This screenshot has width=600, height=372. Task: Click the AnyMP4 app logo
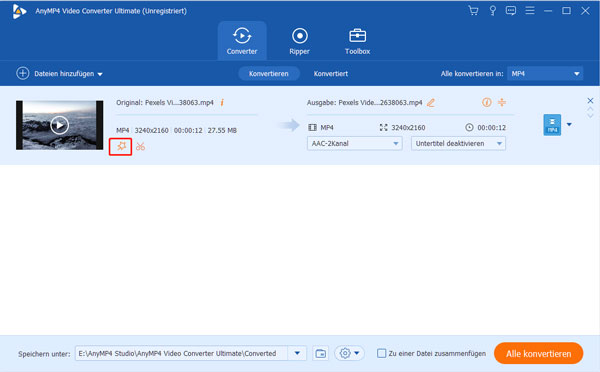(19, 11)
